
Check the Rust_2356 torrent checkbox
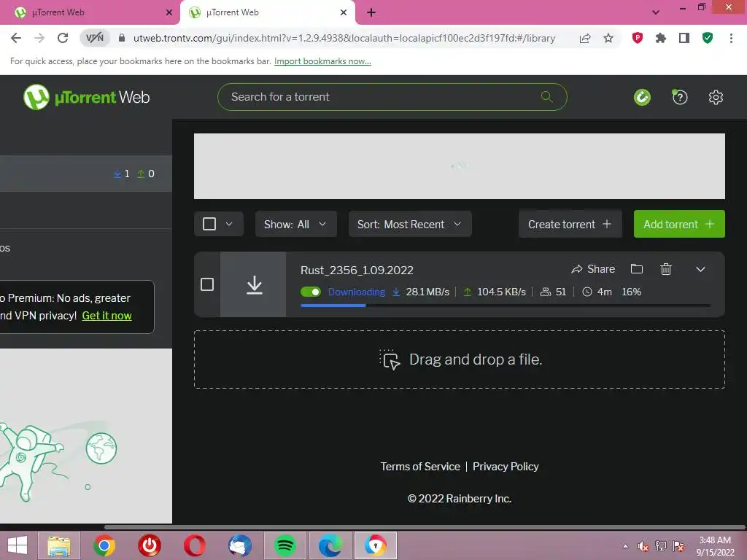[206, 284]
